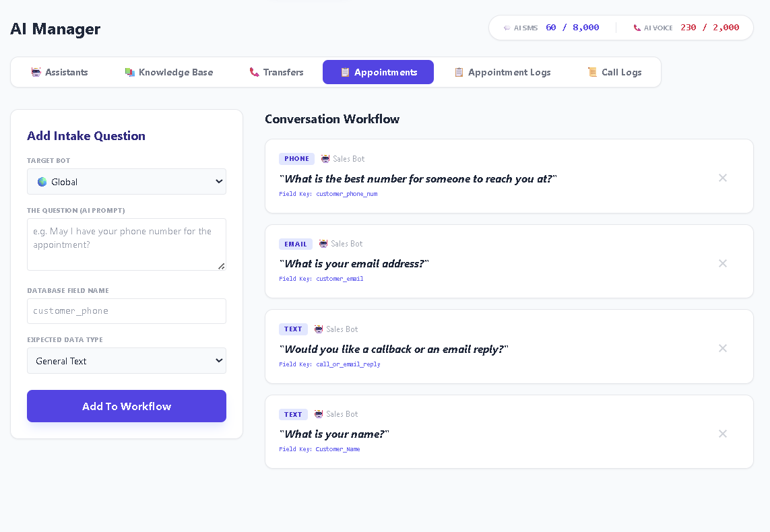Click the AI Voice phone icon
This screenshot has width=770, height=532.
point(637,28)
